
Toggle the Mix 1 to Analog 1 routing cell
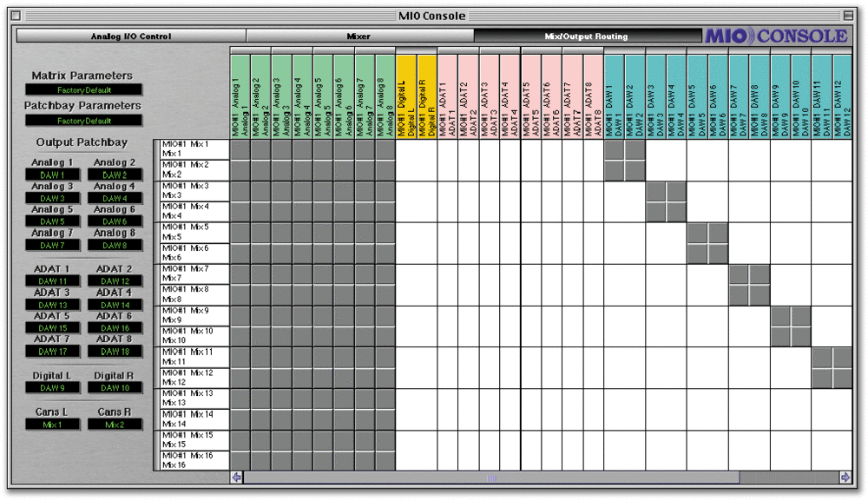click(240, 149)
